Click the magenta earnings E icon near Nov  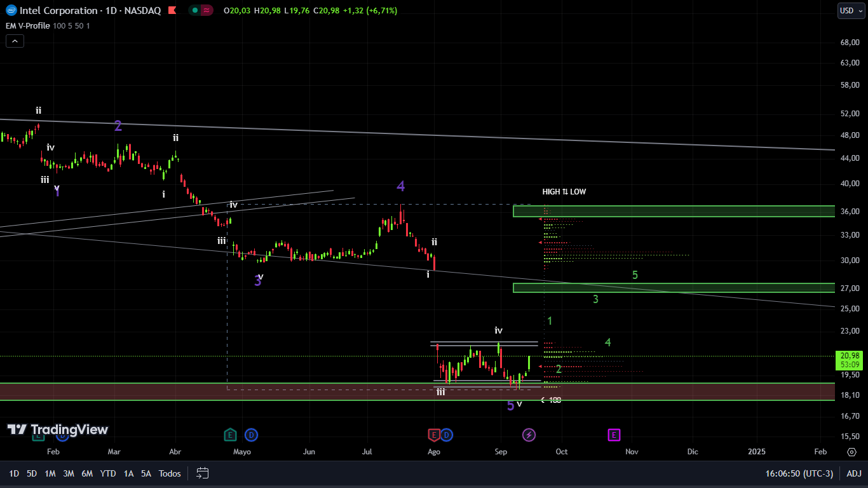pos(614,435)
